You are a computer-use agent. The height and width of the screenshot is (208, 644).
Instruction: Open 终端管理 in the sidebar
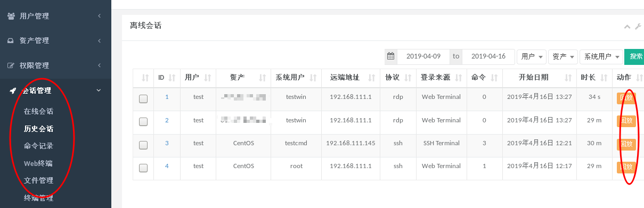click(x=39, y=198)
